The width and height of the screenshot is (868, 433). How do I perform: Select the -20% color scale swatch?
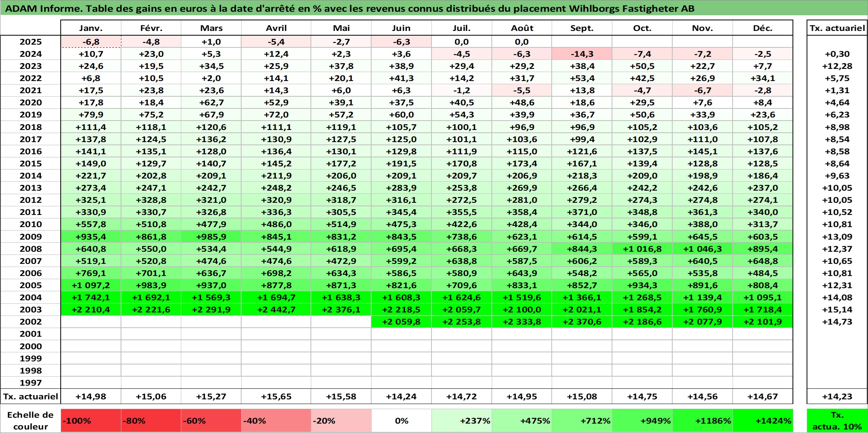click(x=341, y=421)
